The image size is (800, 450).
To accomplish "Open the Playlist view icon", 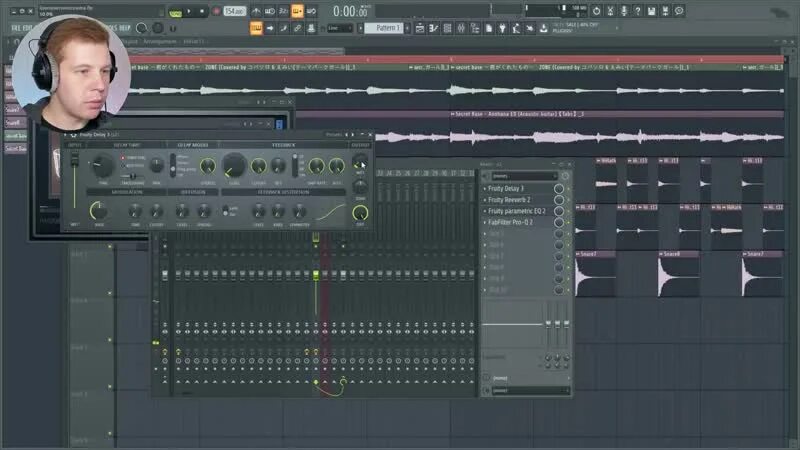I will pos(420,29).
